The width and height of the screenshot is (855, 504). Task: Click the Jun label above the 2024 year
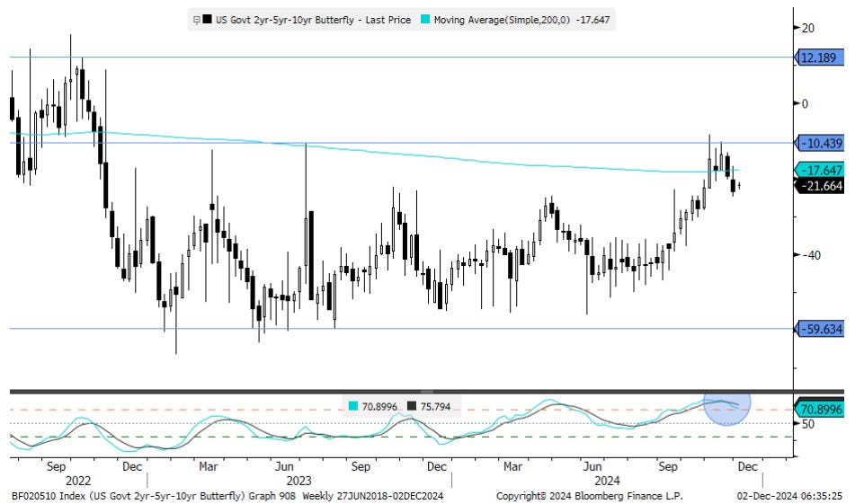pos(592,467)
